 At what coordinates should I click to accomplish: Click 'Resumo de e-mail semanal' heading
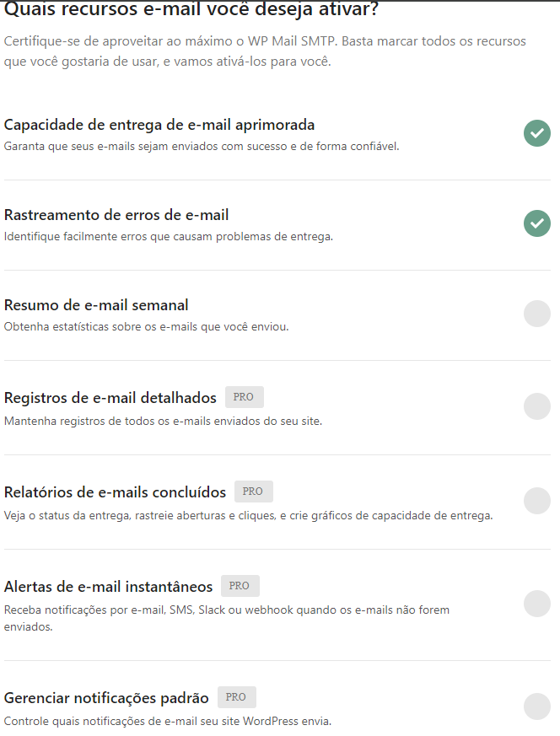(96, 305)
